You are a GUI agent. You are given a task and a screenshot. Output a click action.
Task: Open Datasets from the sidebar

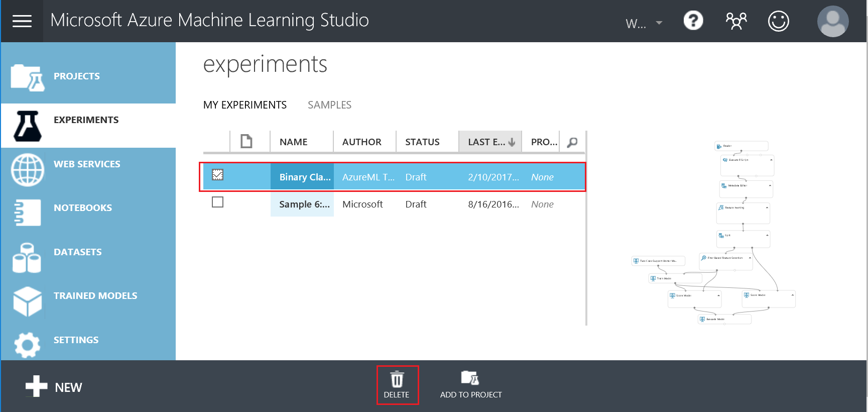pos(78,252)
